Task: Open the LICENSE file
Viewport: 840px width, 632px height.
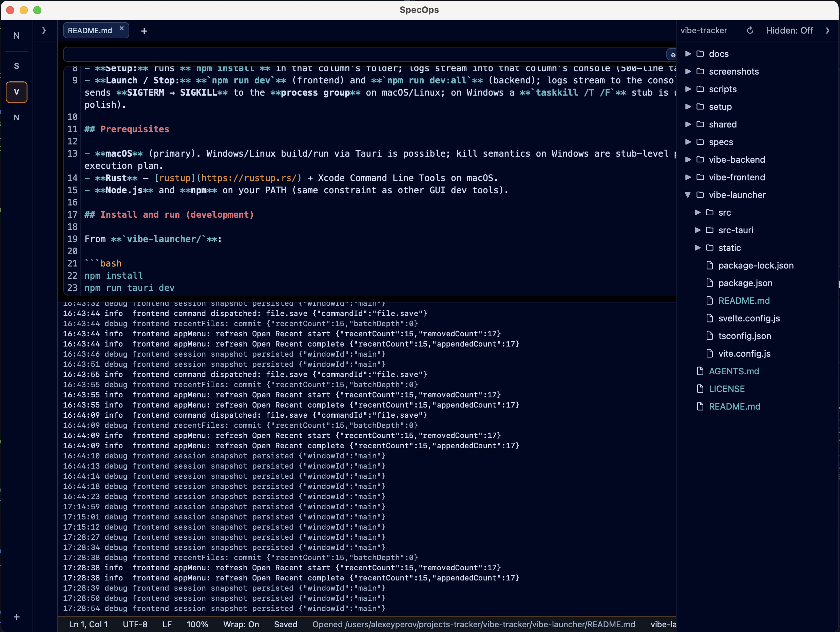Action: (727, 389)
